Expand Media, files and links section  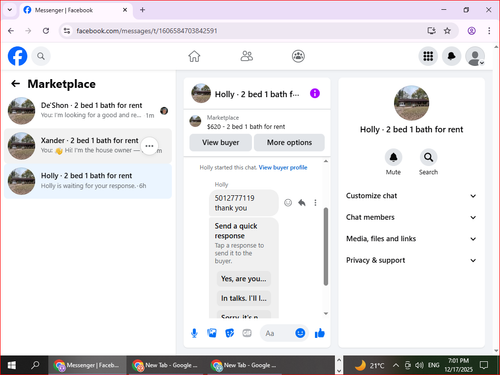tap(411, 239)
